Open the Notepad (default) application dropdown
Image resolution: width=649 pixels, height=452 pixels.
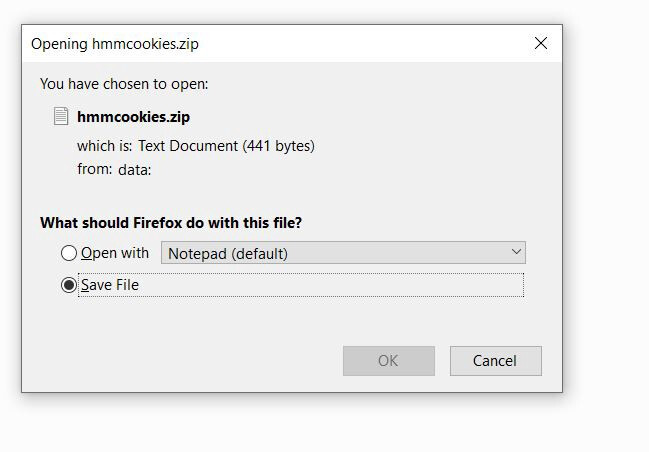pyautogui.click(x=343, y=253)
